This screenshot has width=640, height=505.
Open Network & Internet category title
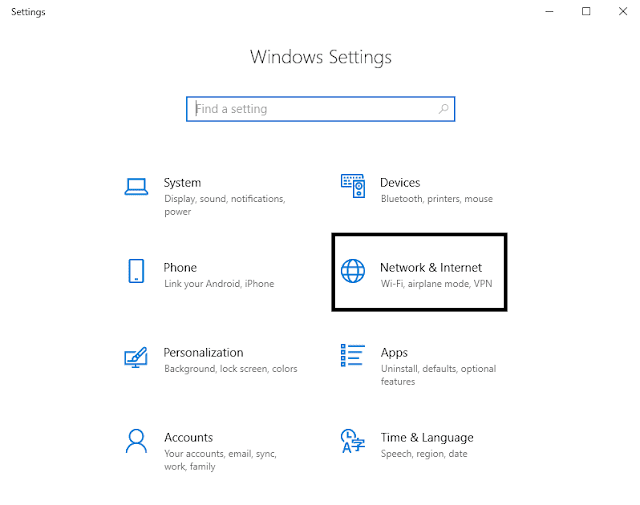(x=431, y=267)
